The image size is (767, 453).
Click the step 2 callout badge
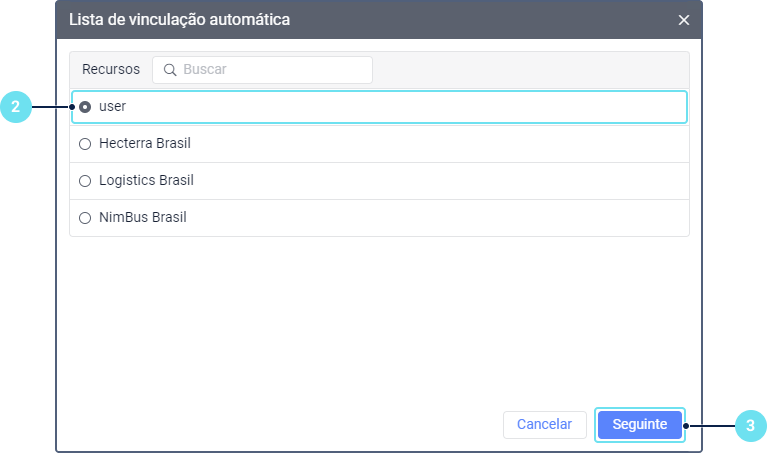[15, 106]
